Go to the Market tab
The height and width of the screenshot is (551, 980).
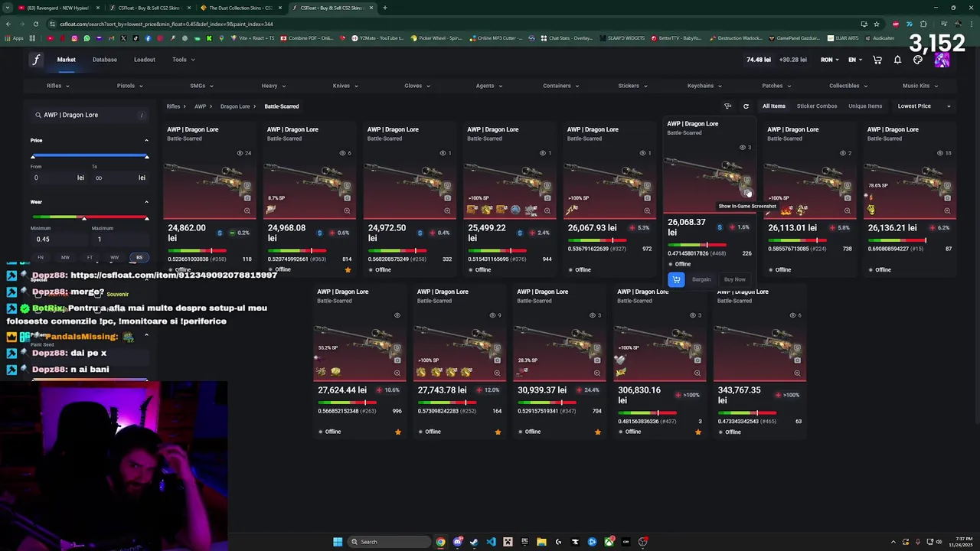coord(66,60)
